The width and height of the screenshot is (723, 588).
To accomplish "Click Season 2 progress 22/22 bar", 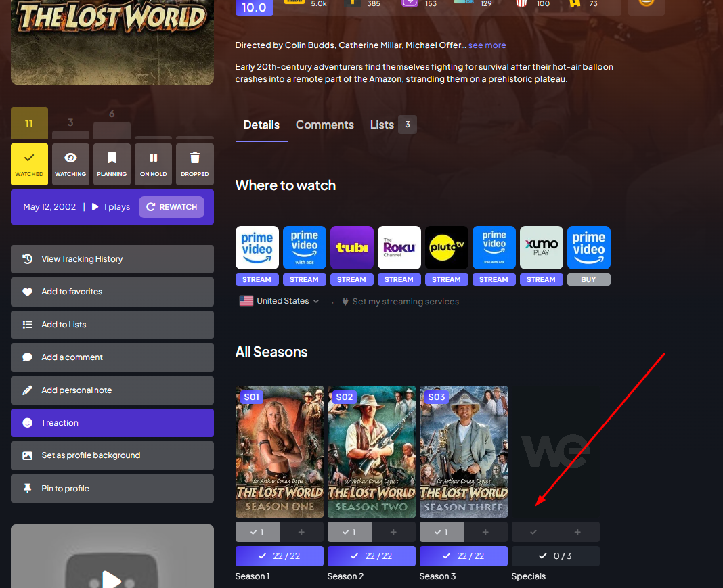I will tap(372, 556).
